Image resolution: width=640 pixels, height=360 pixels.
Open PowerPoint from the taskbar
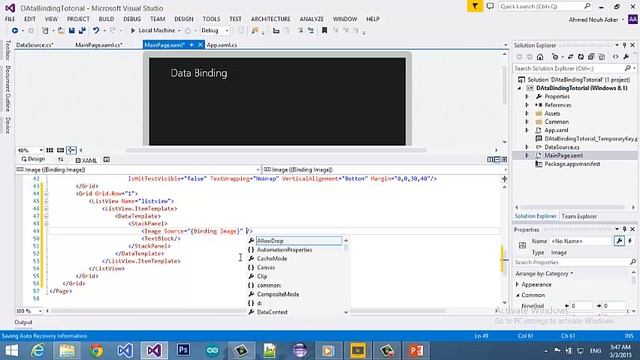tap(416, 350)
